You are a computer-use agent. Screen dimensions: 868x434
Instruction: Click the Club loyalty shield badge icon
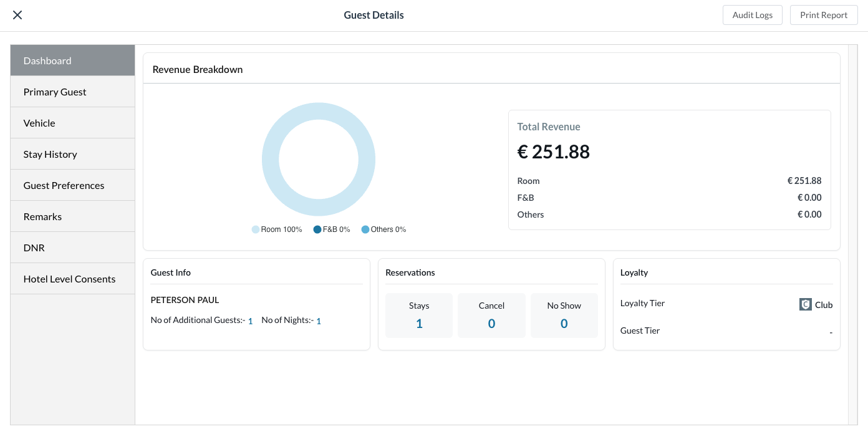(x=806, y=304)
